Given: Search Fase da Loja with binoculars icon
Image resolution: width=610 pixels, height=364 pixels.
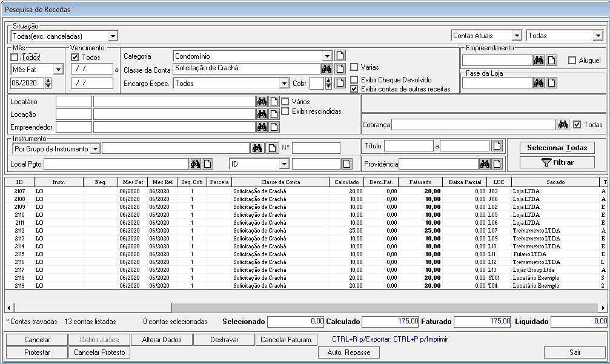Looking at the screenshot, I should coord(539,82).
